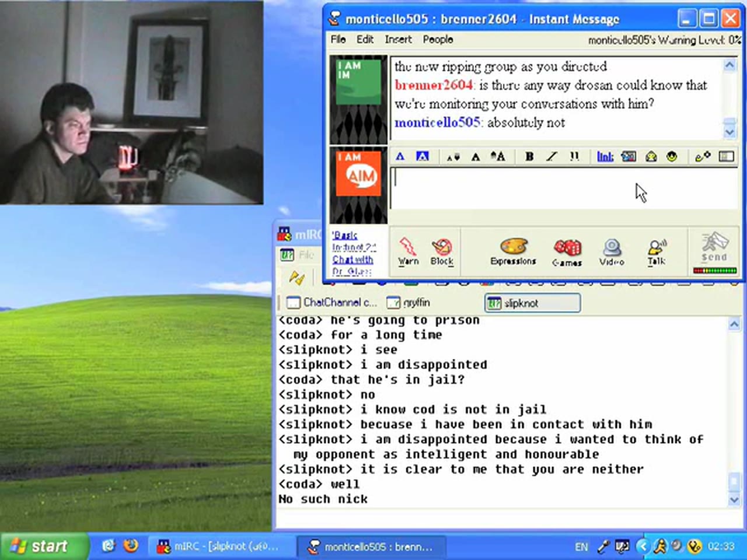Click the green I AM IM buddy icon
The width and height of the screenshot is (747, 560).
pyautogui.click(x=358, y=82)
